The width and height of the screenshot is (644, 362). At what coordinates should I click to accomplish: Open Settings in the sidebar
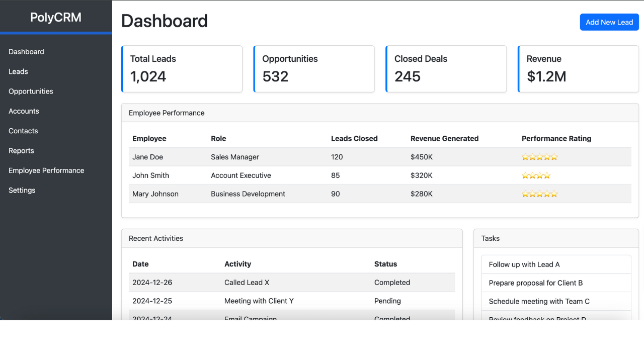coord(22,190)
